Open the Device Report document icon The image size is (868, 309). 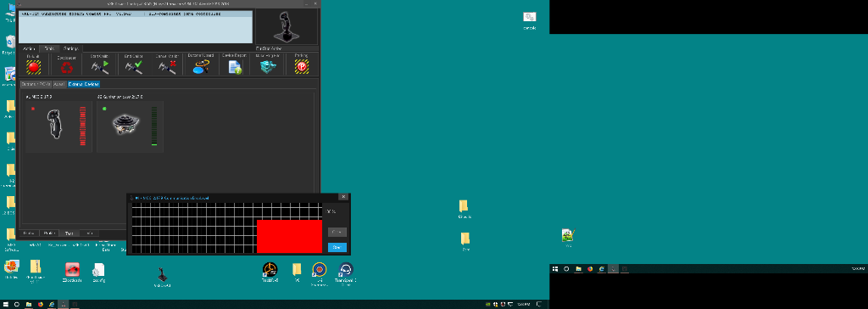[x=236, y=67]
